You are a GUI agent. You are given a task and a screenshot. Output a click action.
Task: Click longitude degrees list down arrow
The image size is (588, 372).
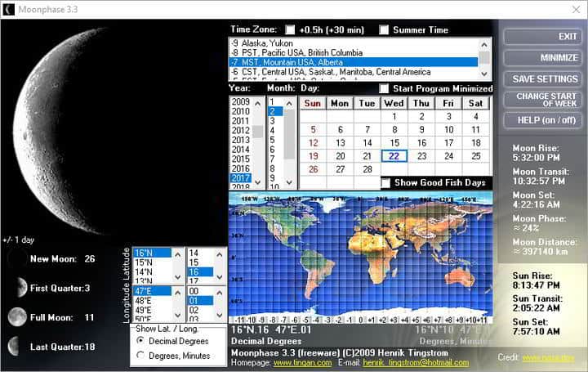(178, 316)
